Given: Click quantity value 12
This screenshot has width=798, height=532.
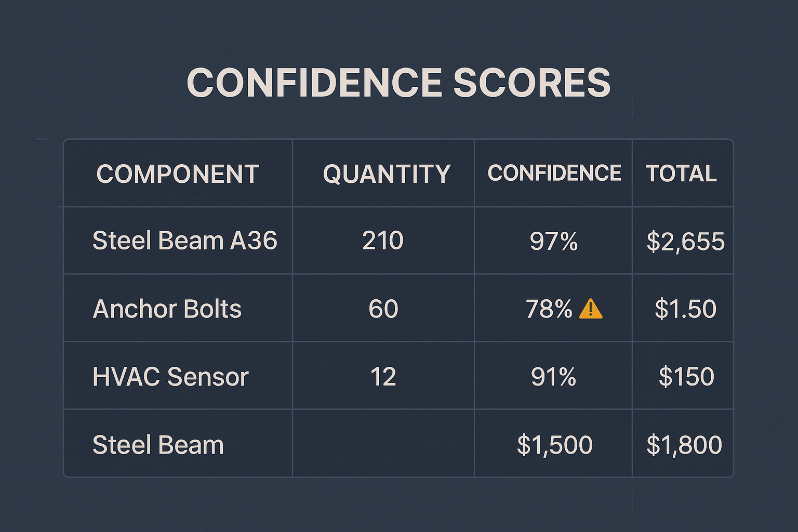Looking at the screenshot, I should (x=383, y=377).
